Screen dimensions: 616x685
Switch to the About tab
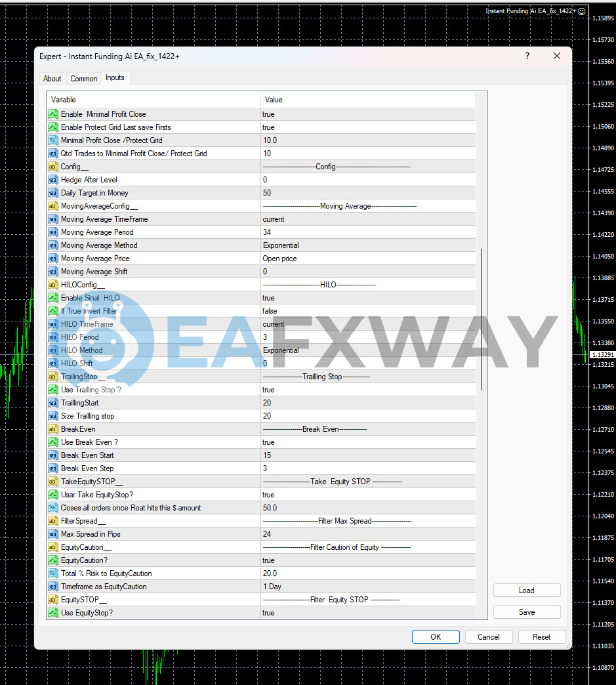tap(52, 79)
